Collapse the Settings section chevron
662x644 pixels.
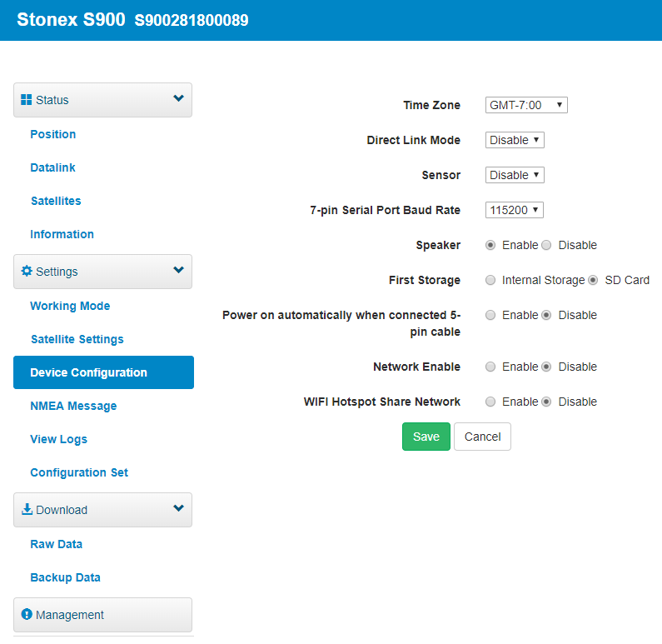click(178, 270)
